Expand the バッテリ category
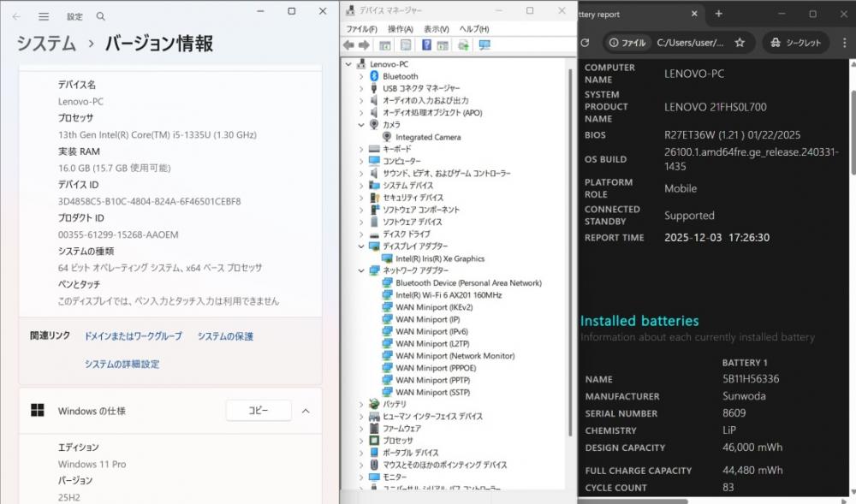 pos(361,404)
